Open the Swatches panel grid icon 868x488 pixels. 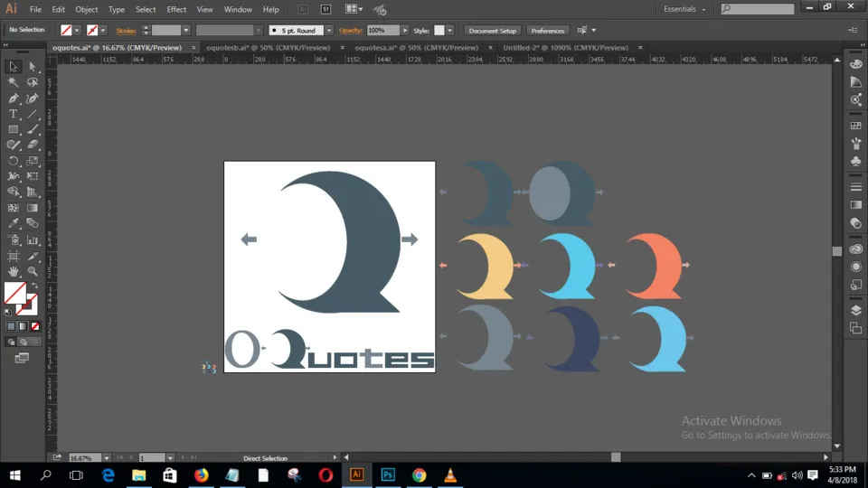856,126
